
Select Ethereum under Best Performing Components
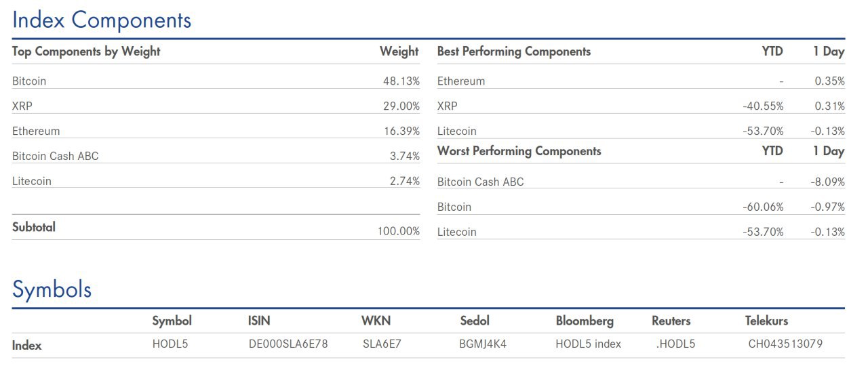(461, 81)
